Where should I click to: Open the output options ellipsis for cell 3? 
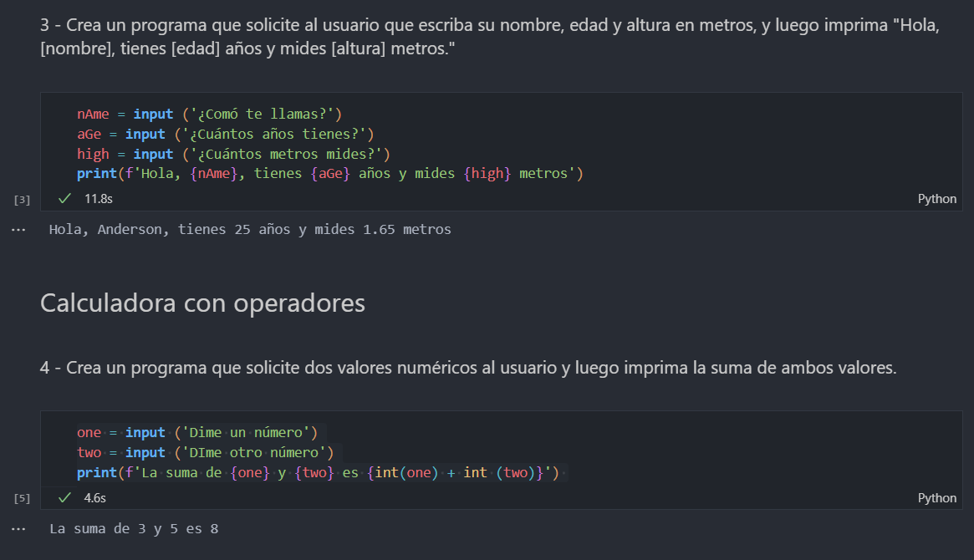[18, 230]
